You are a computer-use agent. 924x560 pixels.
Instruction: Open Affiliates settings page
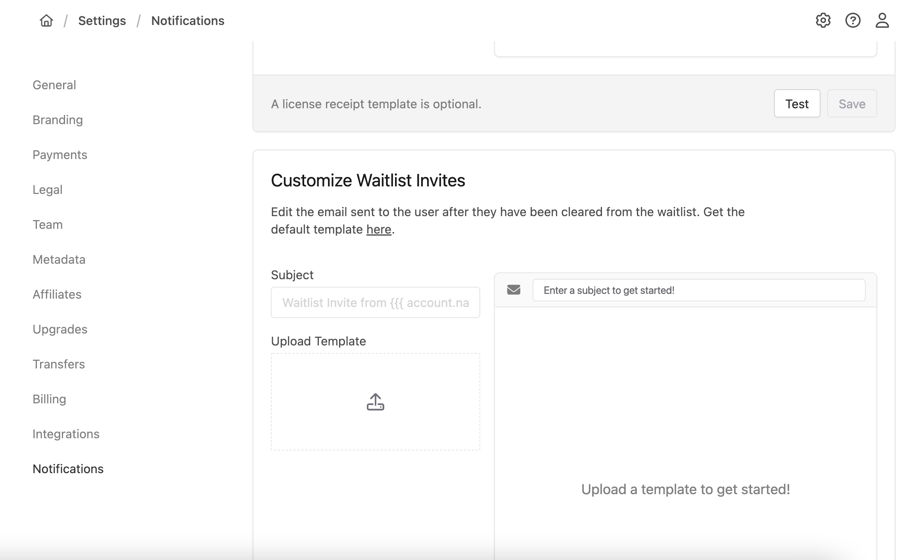point(57,294)
